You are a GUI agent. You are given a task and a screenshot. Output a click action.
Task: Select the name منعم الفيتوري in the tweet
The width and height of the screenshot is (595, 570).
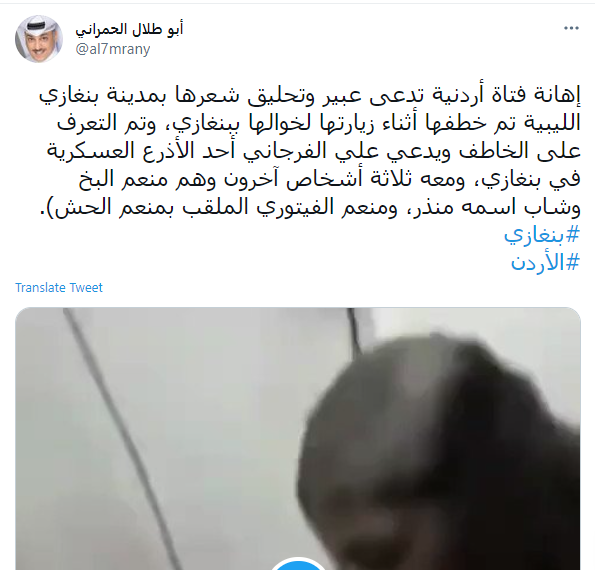click(297, 207)
